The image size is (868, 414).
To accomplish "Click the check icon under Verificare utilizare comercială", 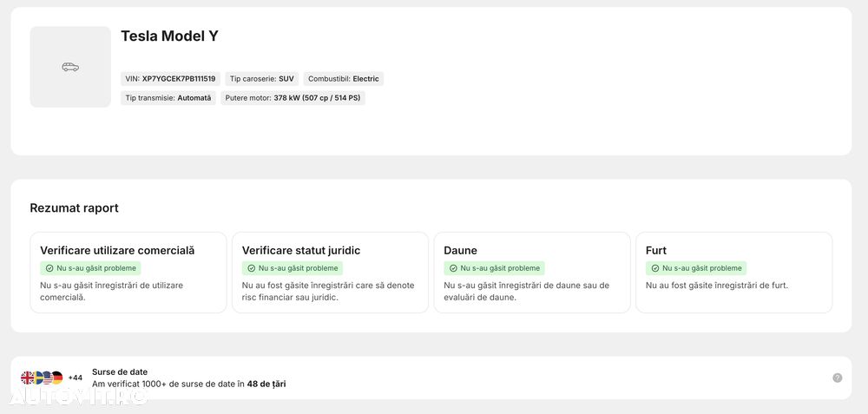I will (x=49, y=268).
